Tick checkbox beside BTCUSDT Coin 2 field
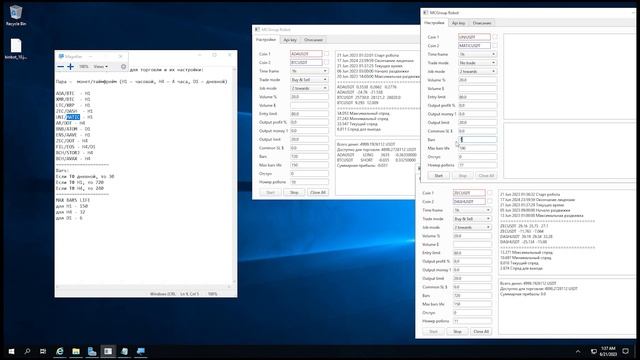Viewport: 640px width, 360px height. (x=326, y=62)
